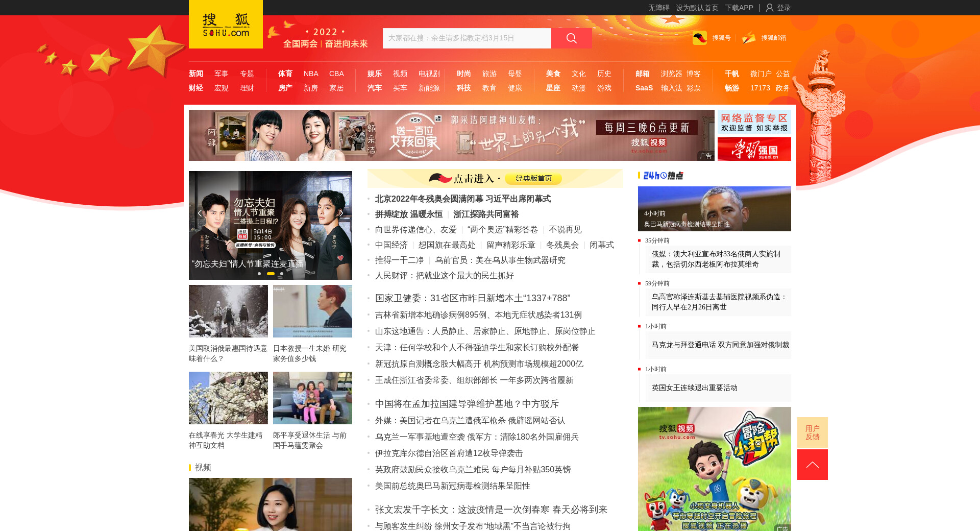The width and height of the screenshot is (980, 531).
Task: Go to the 财经 channel
Action: 196,88
